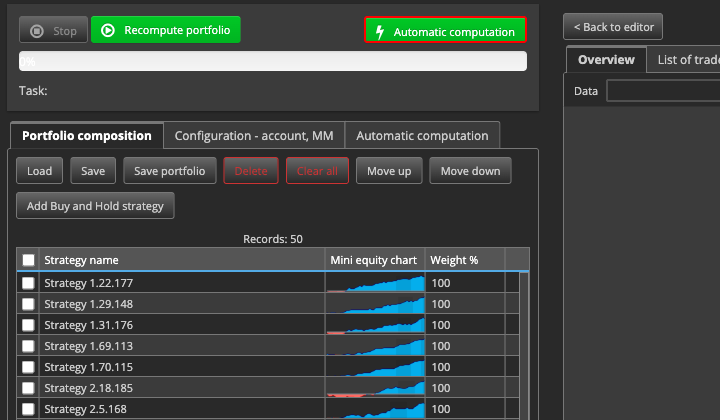Click the Clear all button
This screenshot has width=720, height=420.
pos(317,171)
